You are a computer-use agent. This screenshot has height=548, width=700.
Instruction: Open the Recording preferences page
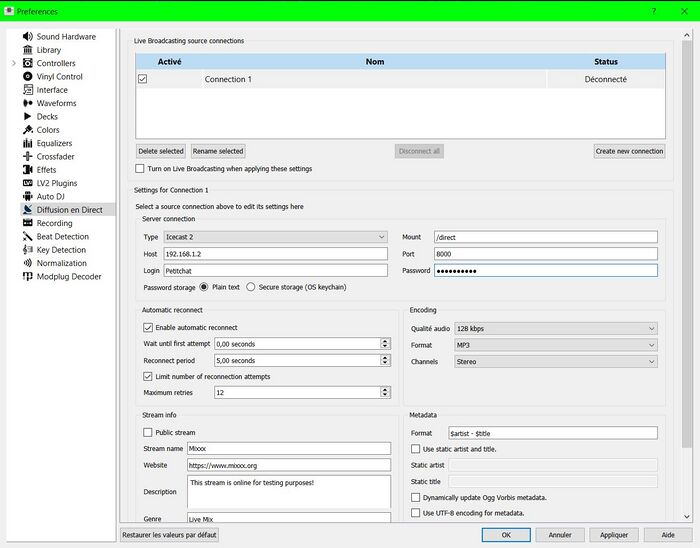click(54, 223)
